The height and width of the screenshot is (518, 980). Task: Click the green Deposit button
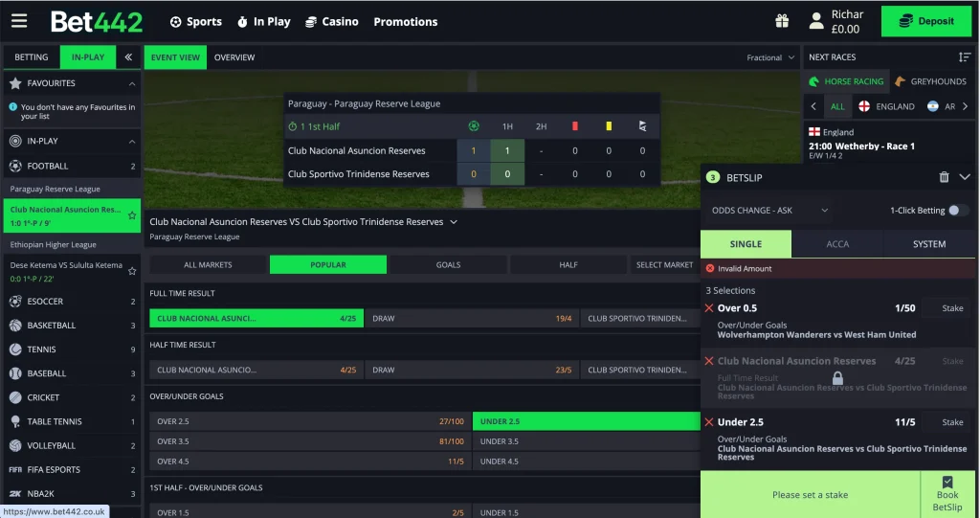926,21
